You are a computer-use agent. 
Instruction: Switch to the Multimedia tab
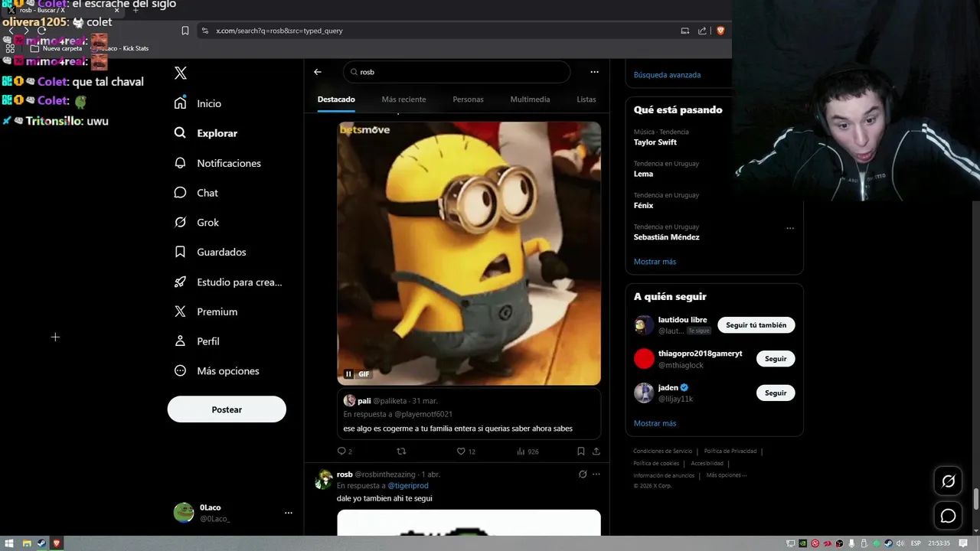[x=530, y=99]
